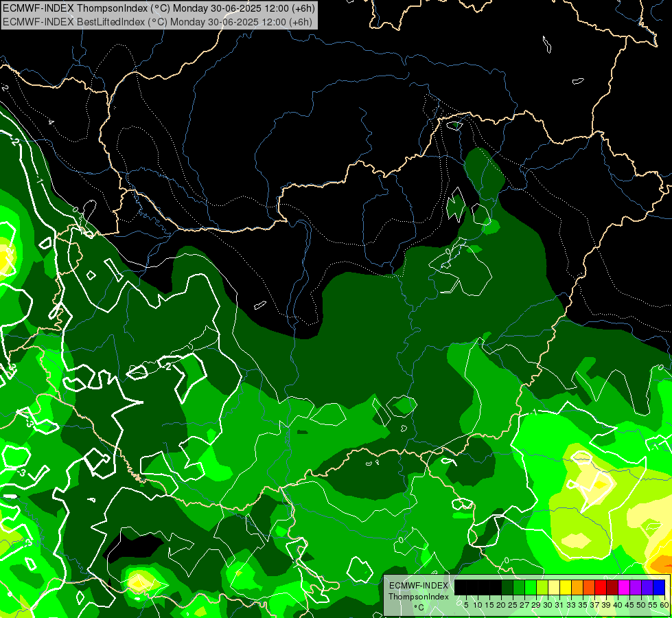Pick the purple 45–50 legend swatch
Image resolution: width=672 pixels, height=618 pixels.
pos(636,587)
